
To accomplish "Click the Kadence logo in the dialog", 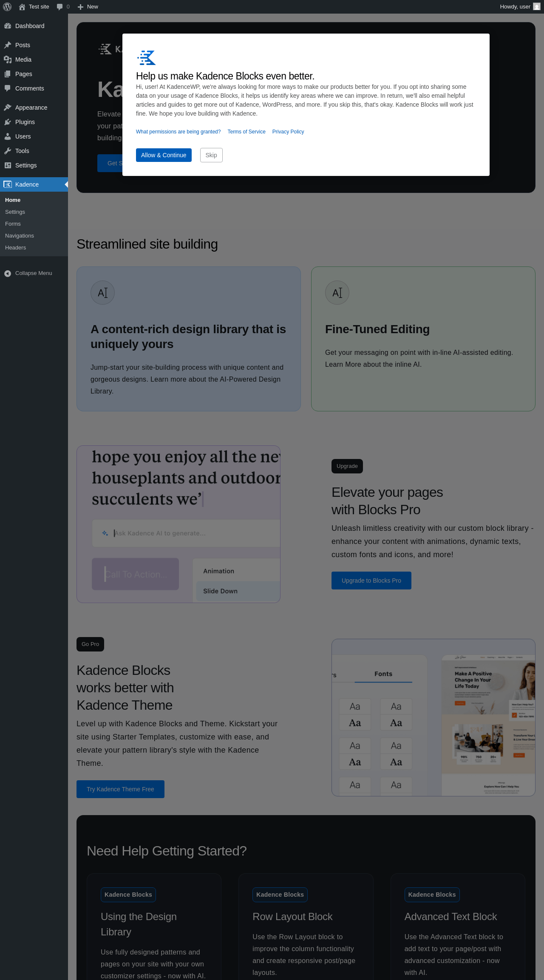I will click(147, 57).
